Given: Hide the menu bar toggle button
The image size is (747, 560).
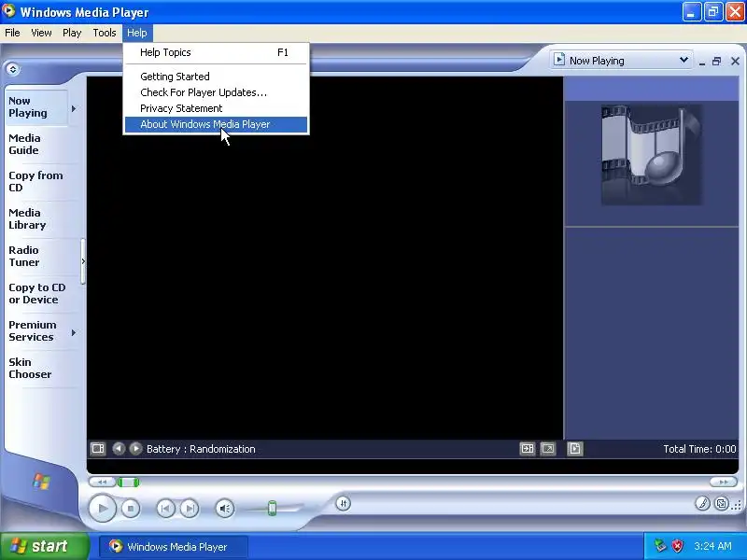Looking at the screenshot, I should click(13, 69).
